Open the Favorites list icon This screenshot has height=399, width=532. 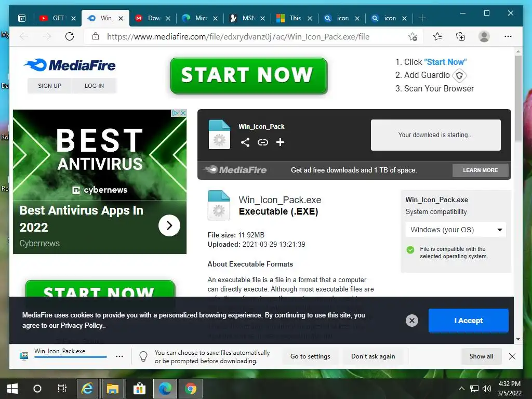[x=437, y=36]
